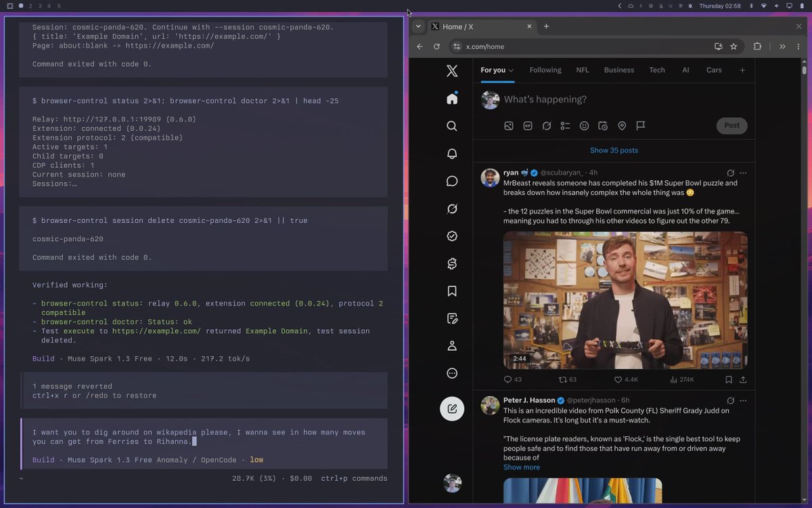Bookmark ryan's MrBeast post
Viewport: 812px width, 508px height.
(729, 380)
